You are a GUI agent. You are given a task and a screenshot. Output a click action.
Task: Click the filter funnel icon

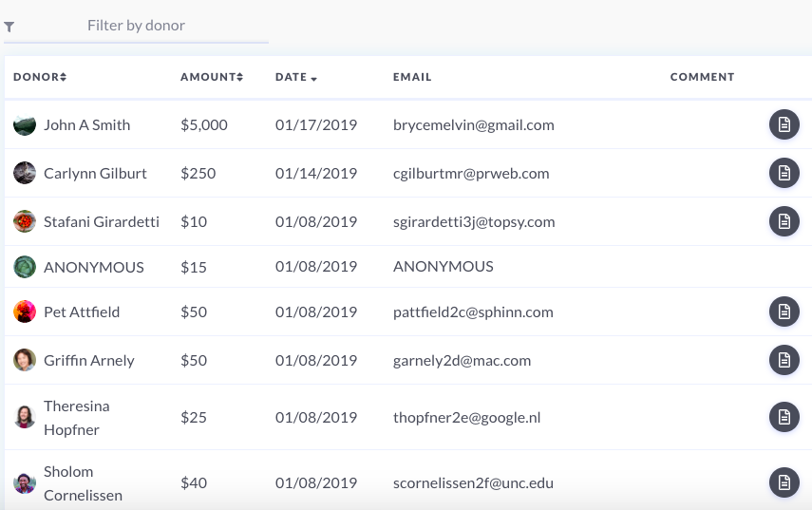point(9,27)
